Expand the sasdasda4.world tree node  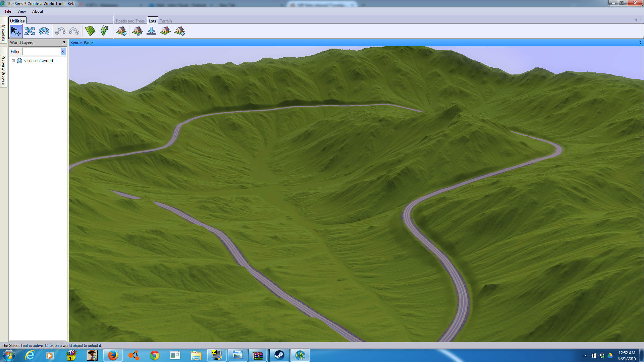coord(13,61)
